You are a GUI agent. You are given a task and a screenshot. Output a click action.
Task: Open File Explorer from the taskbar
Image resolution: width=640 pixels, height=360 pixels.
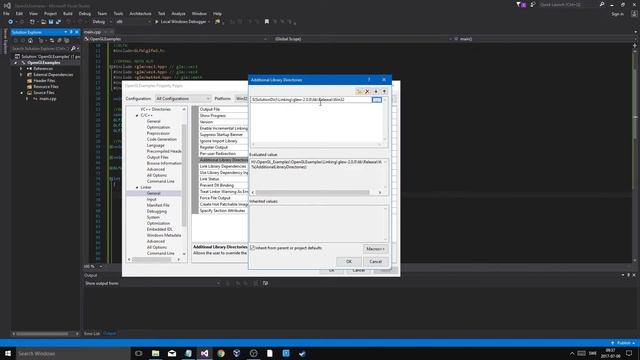156,353
